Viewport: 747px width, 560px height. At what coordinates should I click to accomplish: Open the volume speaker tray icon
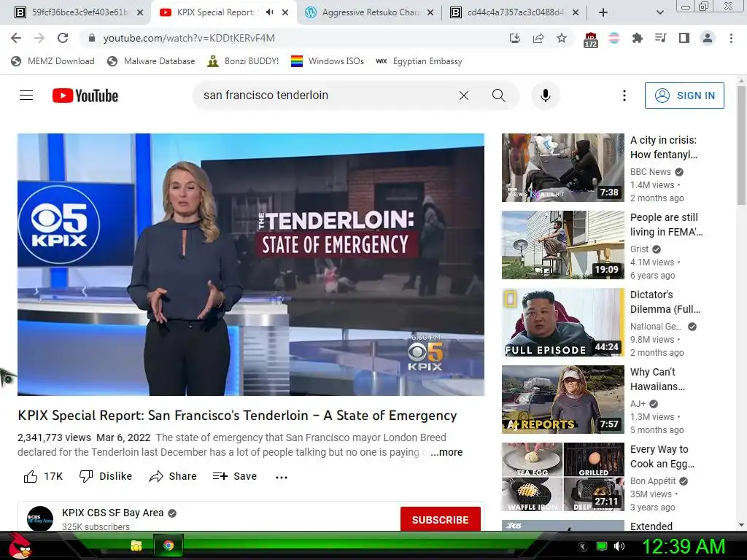pos(619,546)
